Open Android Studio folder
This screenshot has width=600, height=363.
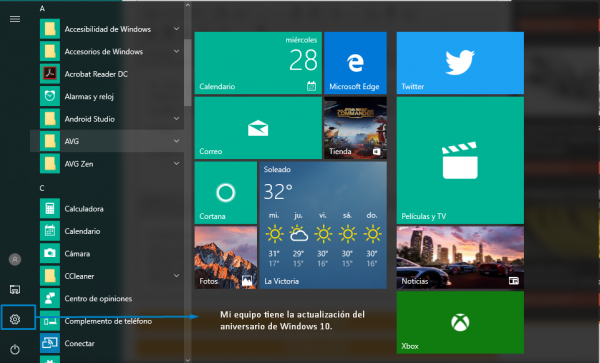[107, 119]
